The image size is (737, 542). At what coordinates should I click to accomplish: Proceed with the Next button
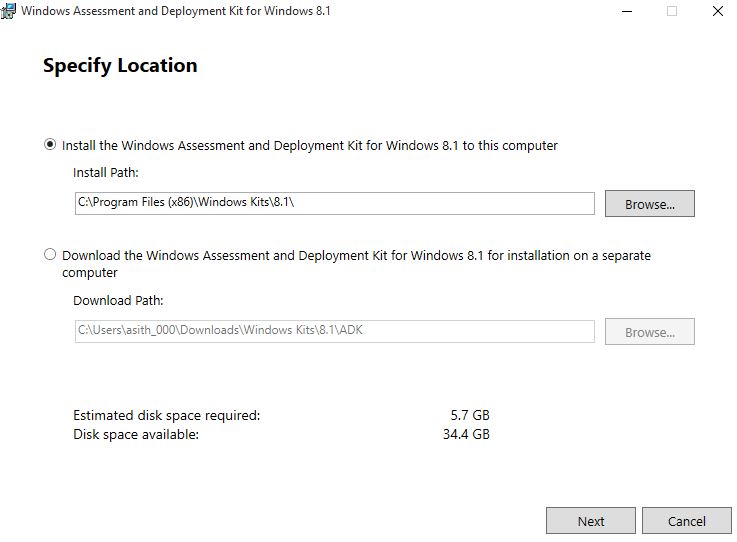point(591,521)
